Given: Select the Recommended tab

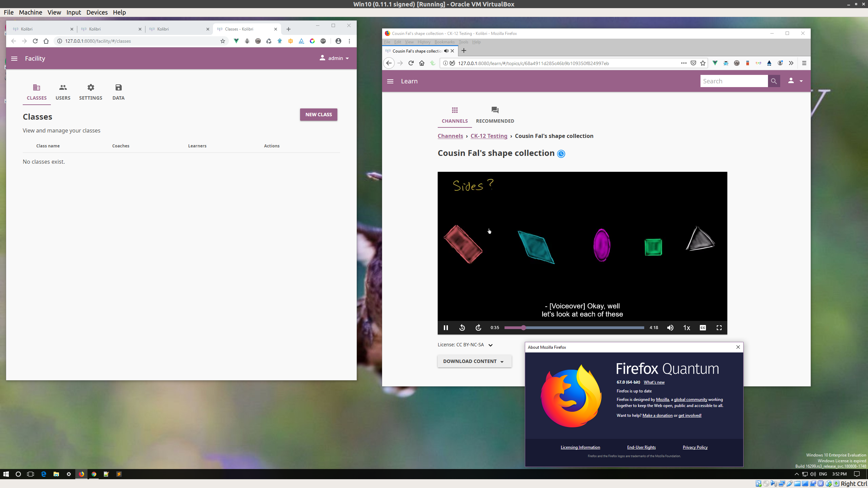Looking at the screenshot, I should [495, 115].
